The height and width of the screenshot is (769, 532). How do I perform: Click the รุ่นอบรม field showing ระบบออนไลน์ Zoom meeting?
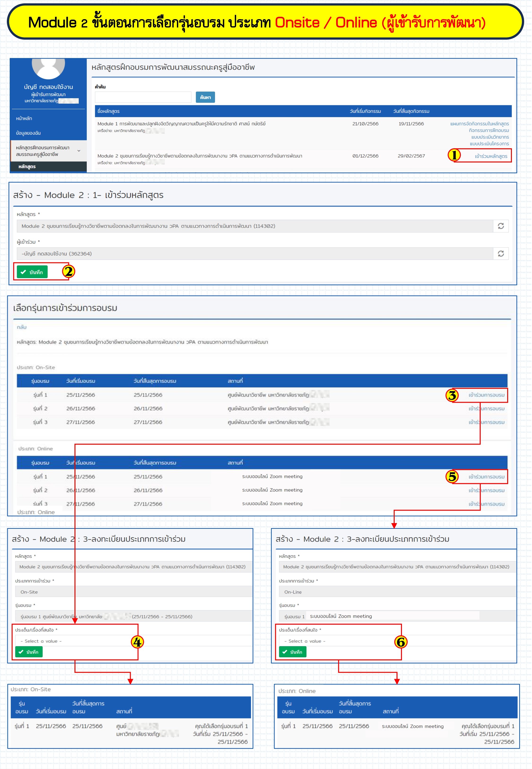pyautogui.click(x=397, y=616)
